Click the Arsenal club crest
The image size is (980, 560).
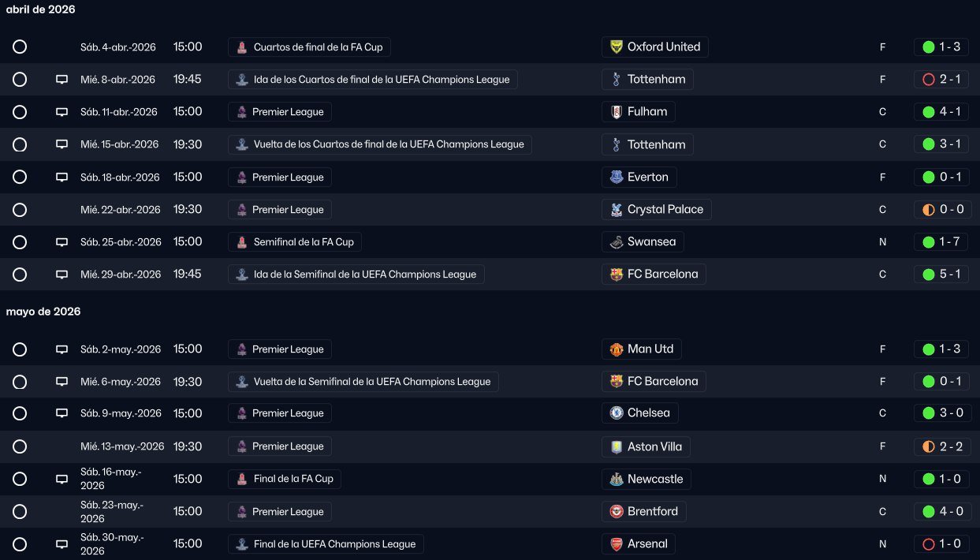tap(617, 544)
